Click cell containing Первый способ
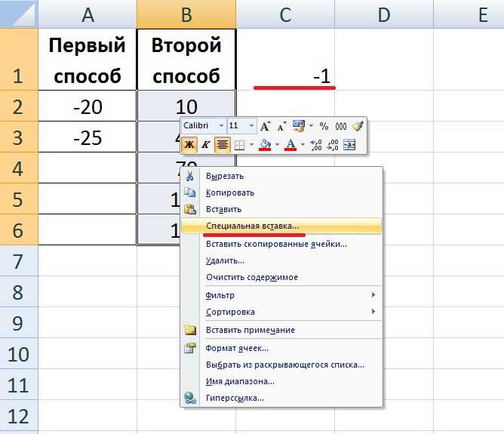 88,60
